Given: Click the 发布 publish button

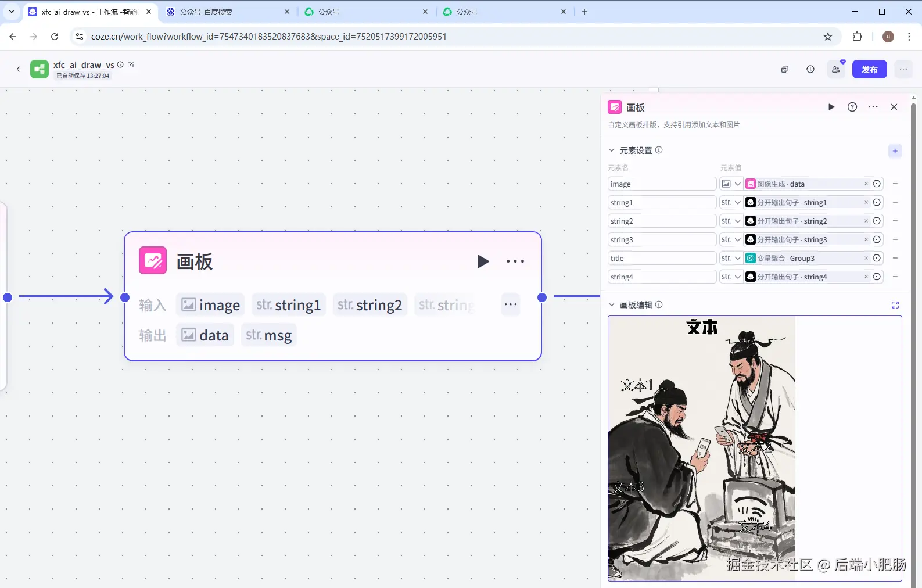Looking at the screenshot, I should 870,69.
